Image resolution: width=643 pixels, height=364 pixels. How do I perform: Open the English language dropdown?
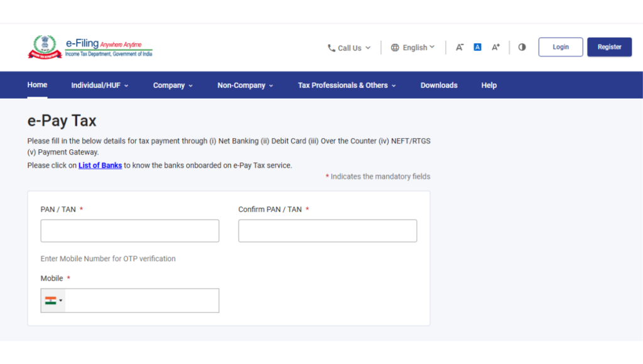(x=413, y=47)
